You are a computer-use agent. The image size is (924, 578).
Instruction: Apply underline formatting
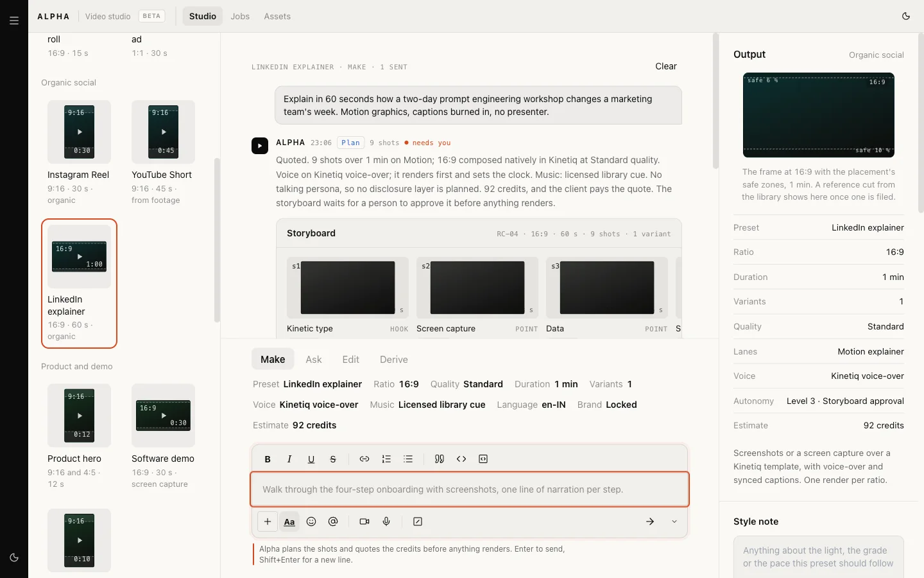tap(311, 459)
